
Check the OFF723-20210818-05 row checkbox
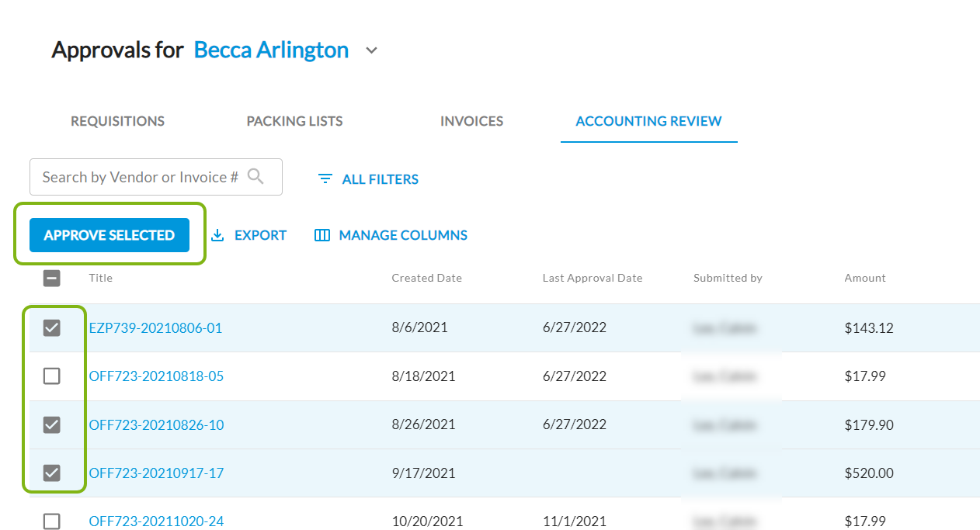pyautogui.click(x=52, y=376)
